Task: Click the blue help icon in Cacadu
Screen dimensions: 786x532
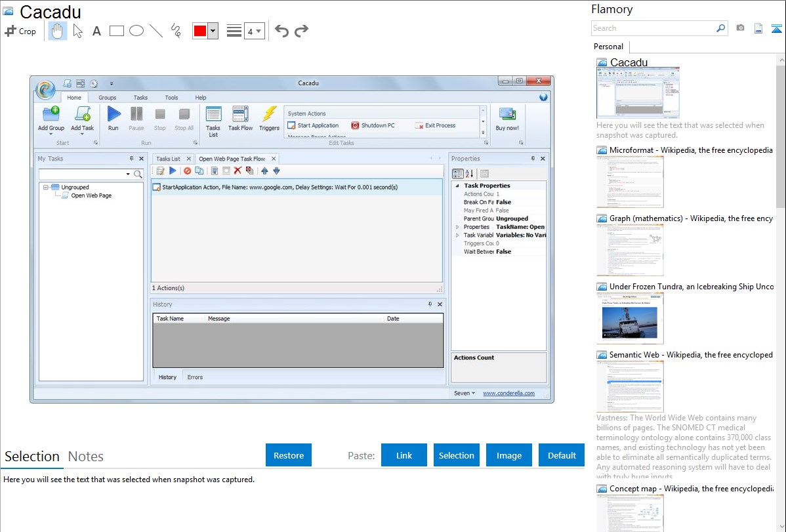Action: tap(543, 97)
